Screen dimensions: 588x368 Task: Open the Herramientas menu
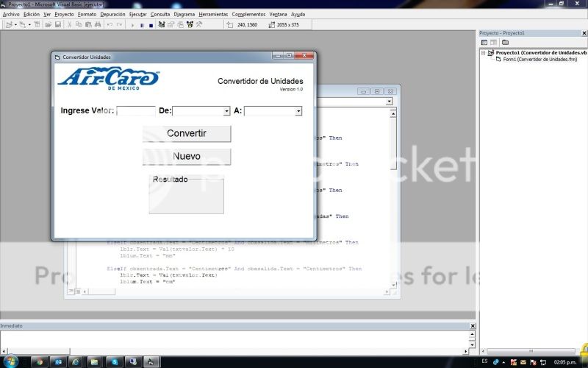point(213,14)
